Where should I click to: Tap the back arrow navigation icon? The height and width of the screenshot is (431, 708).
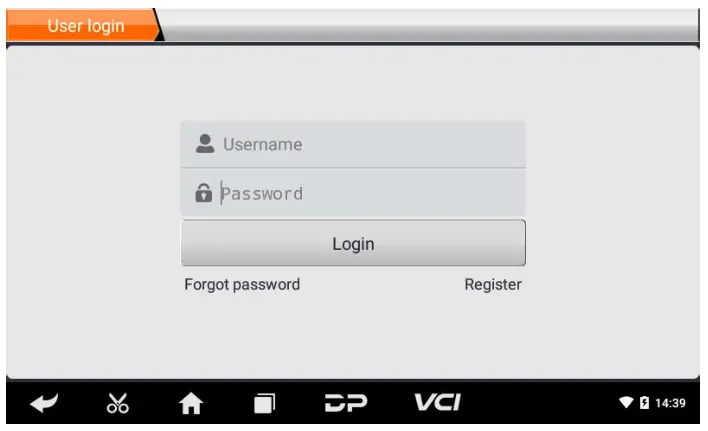[44, 403]
